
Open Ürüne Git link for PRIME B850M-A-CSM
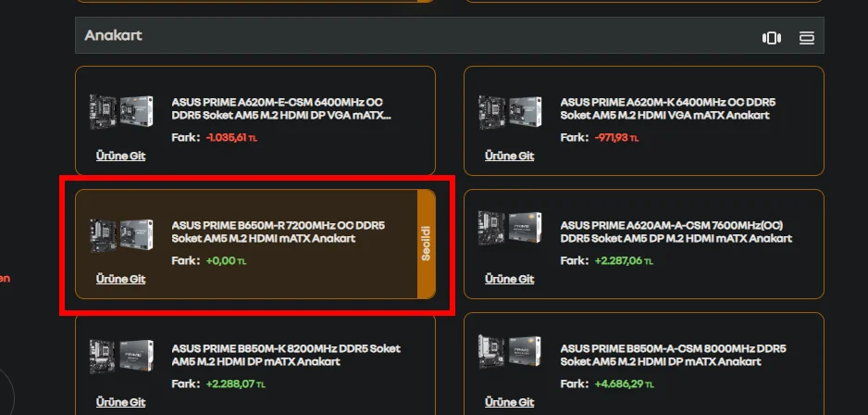509,402
